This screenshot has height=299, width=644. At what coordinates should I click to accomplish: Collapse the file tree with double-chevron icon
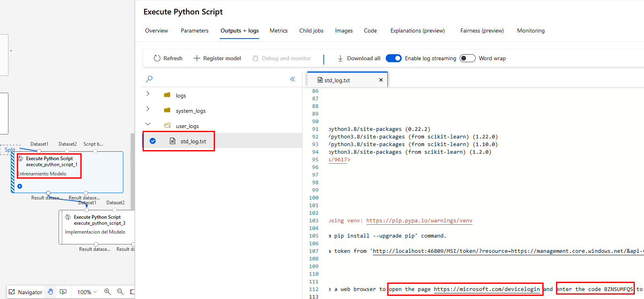[292, 79]
